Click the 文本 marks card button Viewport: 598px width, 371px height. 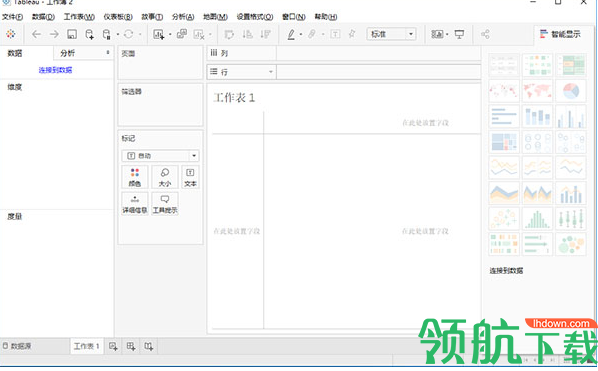click(190, 177)
